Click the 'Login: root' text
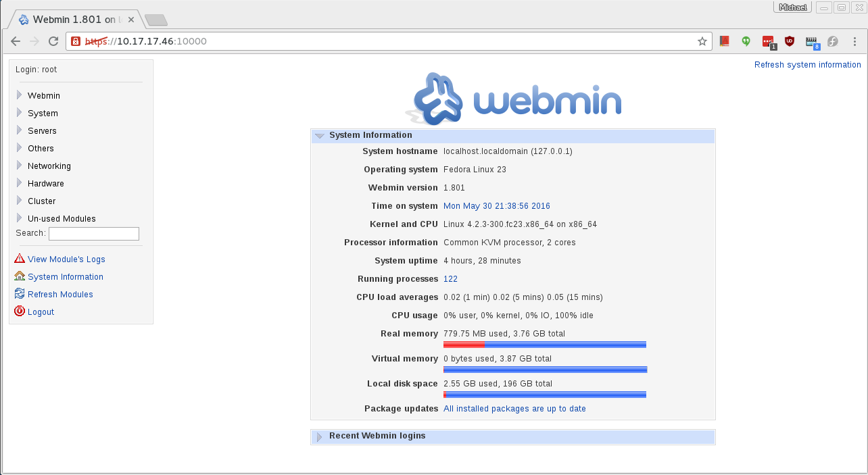The height and width of the screenshot is (475, 868). pos(37,70)
